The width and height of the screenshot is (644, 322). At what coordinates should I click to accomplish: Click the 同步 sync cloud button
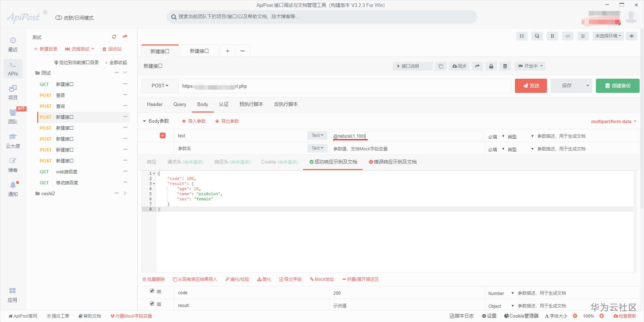coord(459,66)
